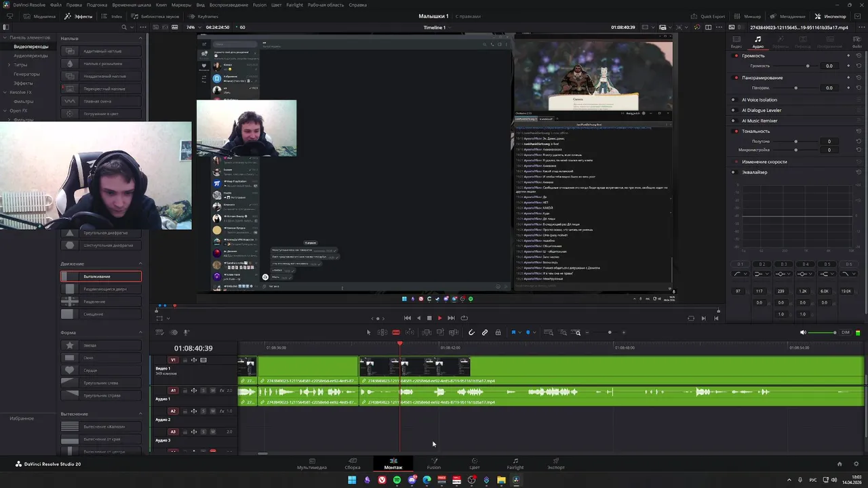The image size is (868, 488).
Task: Collapse the Движение effects group
Action: [x=140, y=264]
